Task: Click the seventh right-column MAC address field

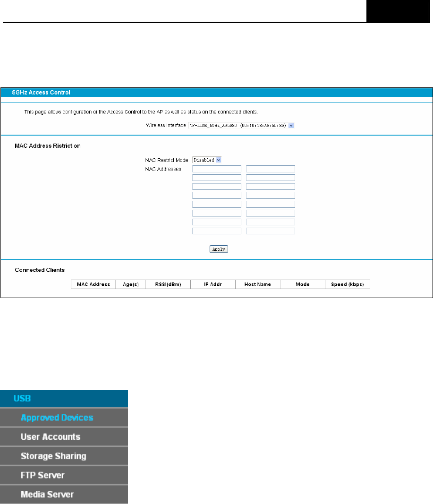Action: click(271, 222)
